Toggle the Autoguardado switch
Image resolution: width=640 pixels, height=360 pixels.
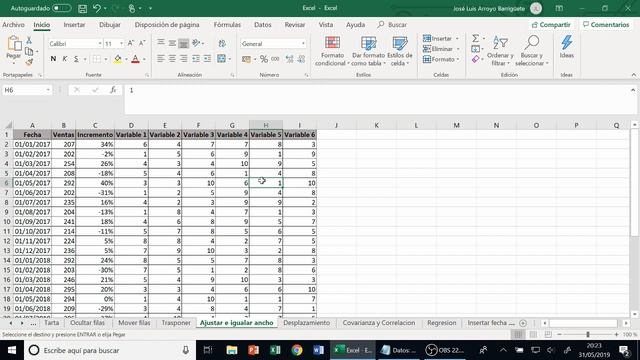(x=61, y=8)
